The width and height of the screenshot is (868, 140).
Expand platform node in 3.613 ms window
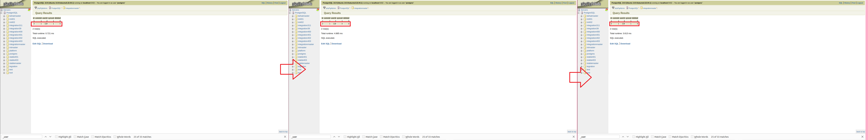582,51
